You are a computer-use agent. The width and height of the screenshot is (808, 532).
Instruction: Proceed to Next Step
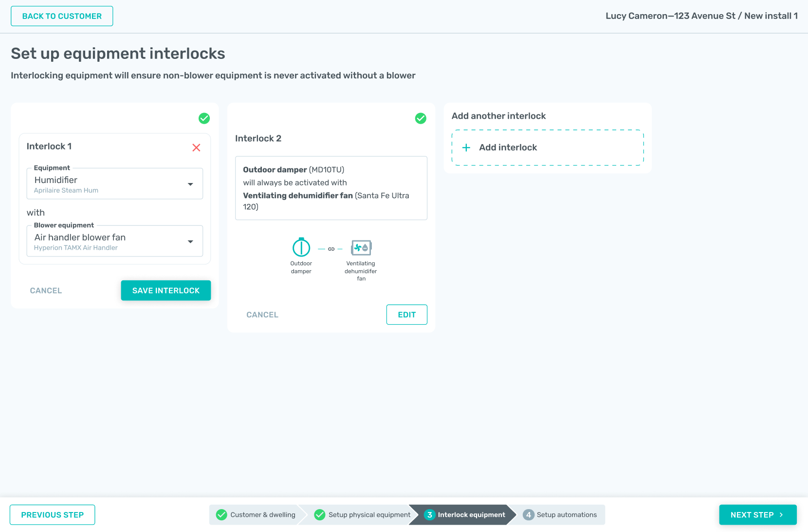758,515
